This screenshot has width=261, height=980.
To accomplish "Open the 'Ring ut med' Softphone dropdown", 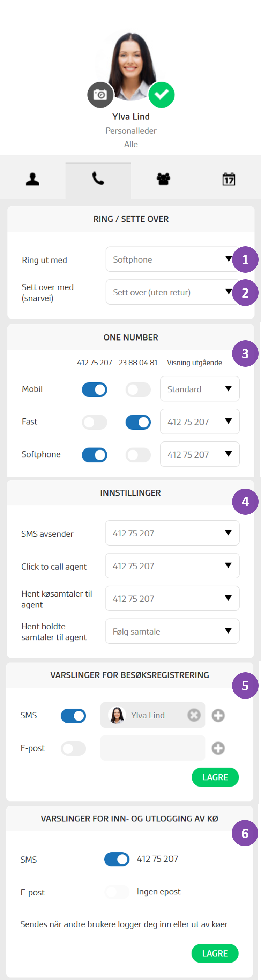I will 171,259.
